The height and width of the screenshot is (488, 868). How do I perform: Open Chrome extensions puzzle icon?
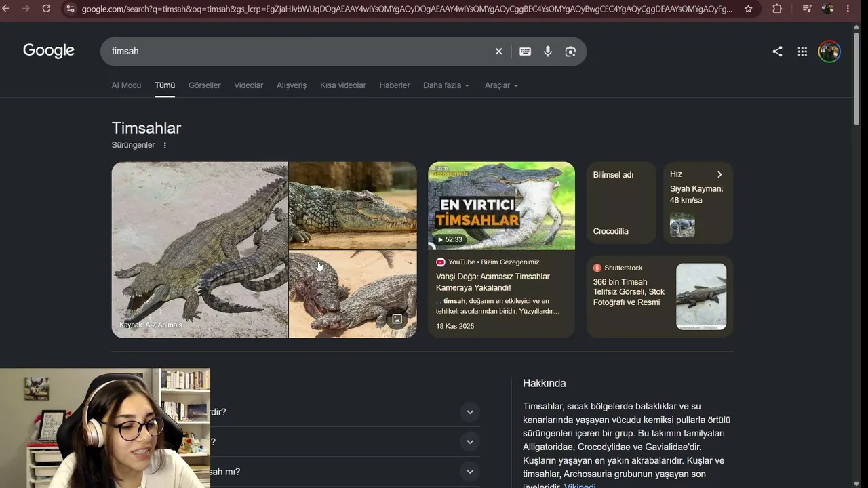pyautogui.click(x=777, y=9)
